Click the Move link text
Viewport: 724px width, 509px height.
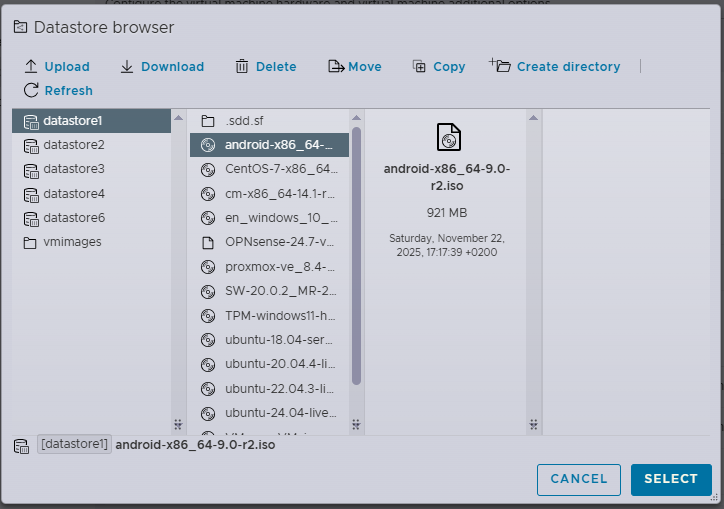365,67
